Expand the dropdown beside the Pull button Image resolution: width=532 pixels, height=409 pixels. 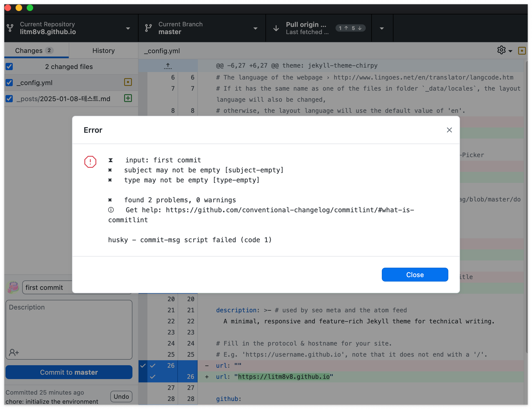click(x=382, y=28)
